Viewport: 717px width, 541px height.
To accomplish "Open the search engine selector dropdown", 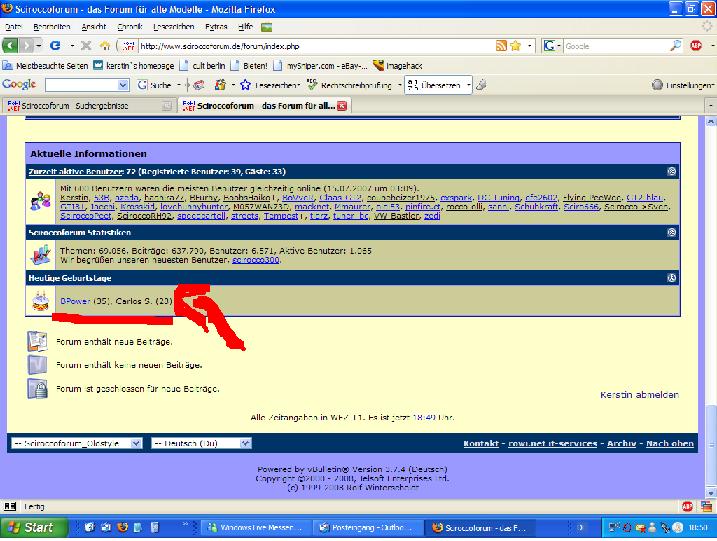I will coord(551,46).
